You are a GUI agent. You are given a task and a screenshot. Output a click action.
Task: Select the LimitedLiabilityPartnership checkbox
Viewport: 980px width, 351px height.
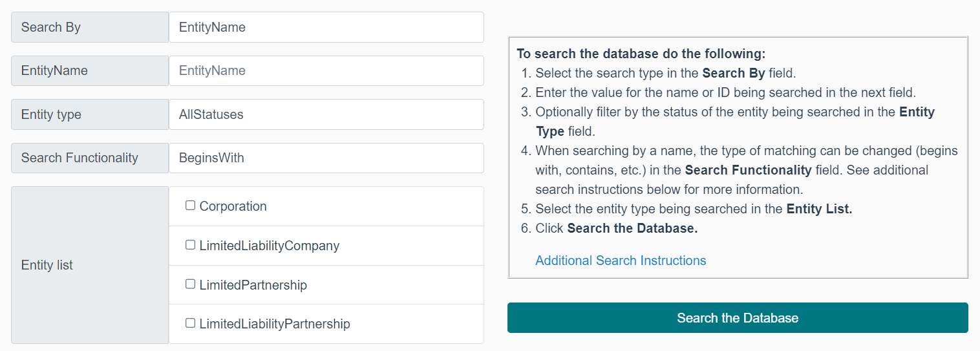pos(190,323)
